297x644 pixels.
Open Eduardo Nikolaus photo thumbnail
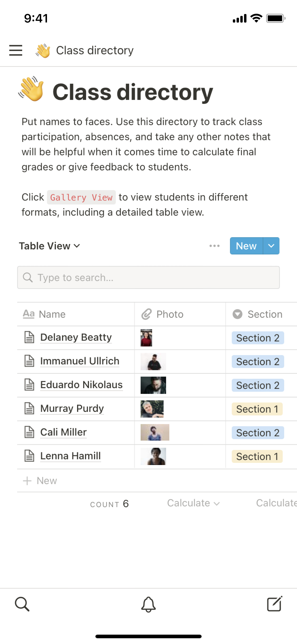coord(153,385)
